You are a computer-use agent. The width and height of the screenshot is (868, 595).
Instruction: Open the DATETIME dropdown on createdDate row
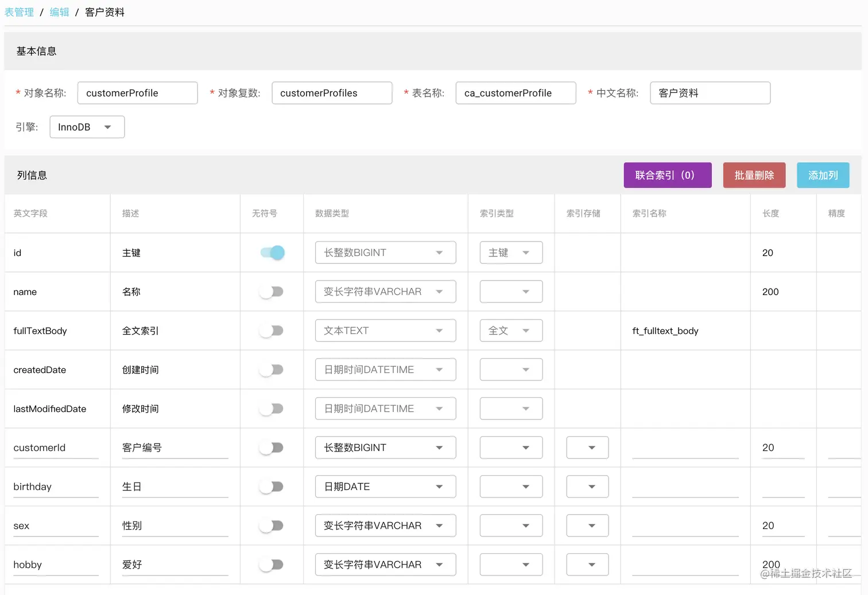tap(385, 370)
